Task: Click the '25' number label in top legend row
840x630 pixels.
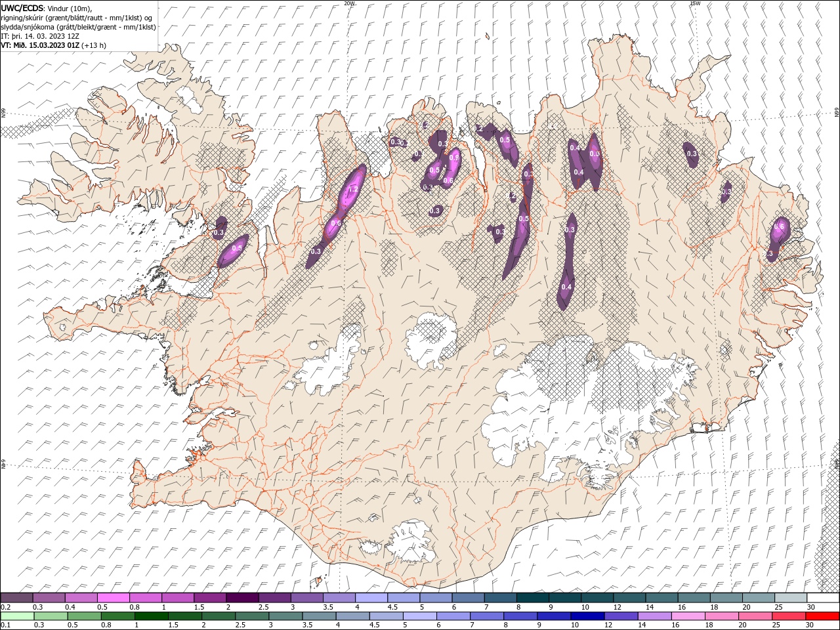Action: tap(779, 607)
